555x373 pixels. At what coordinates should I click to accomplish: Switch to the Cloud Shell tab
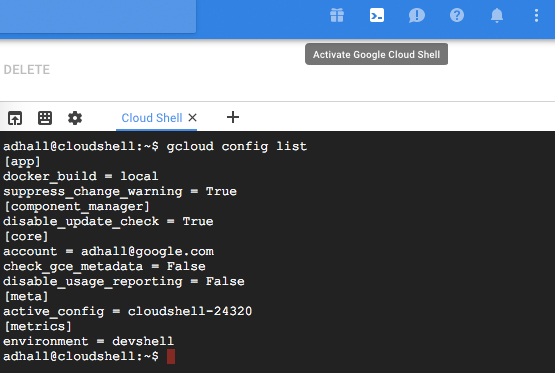tap(151, 118)
